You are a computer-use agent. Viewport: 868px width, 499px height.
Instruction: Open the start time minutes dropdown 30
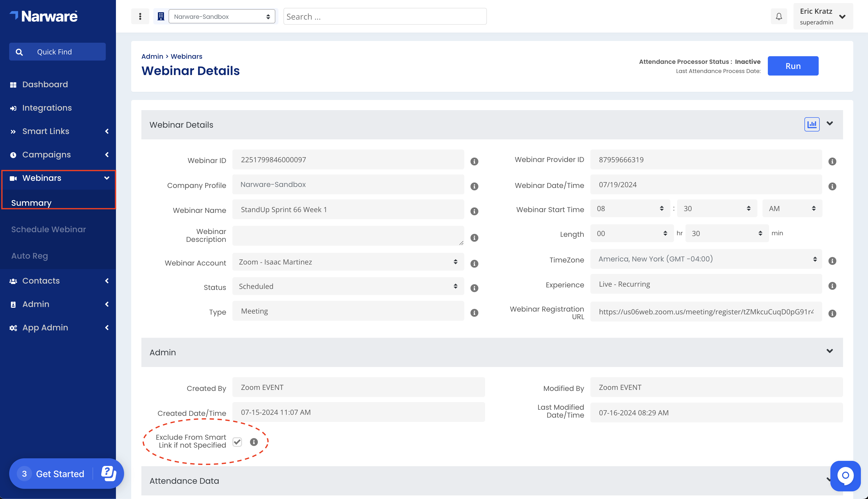717,208
